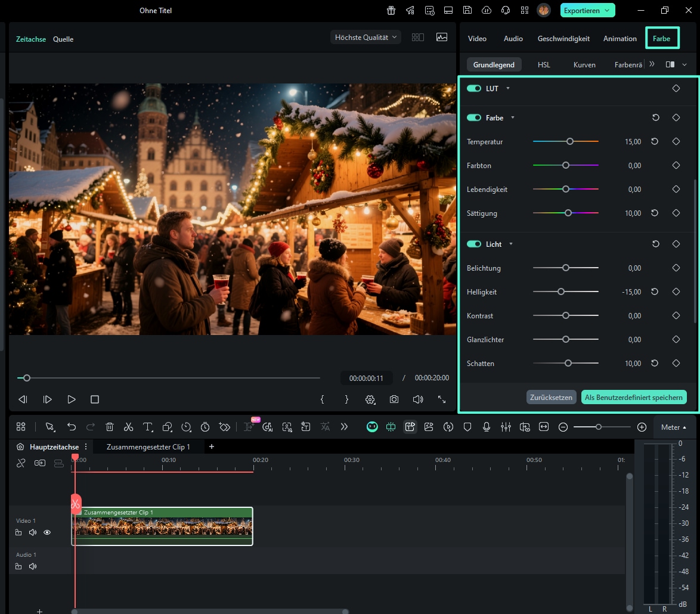
Task: Click the Helligkeit slider handle
Action: pyautogui.click(x=560, y=292)
